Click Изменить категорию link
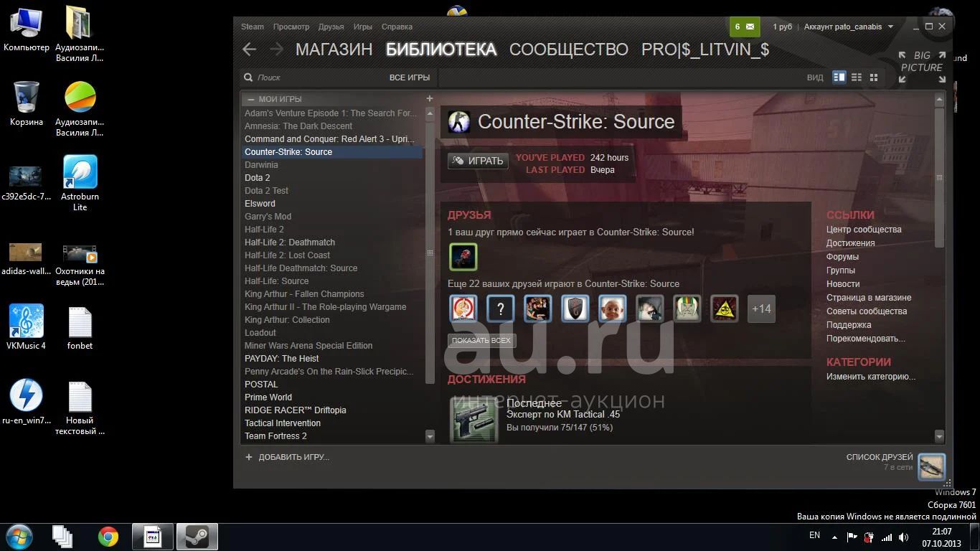 coord(871,377)
